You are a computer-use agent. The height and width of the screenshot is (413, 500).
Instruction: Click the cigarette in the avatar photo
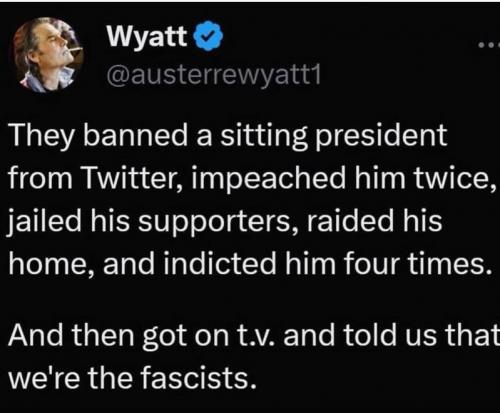[76, 50]
